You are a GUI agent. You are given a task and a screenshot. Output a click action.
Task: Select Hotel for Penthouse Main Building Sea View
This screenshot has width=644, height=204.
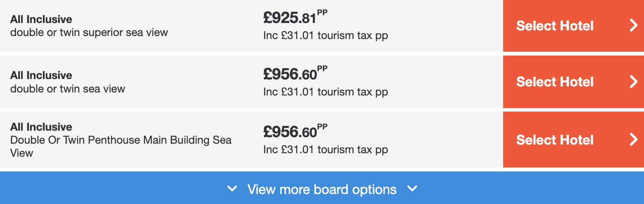pos(555,140)
